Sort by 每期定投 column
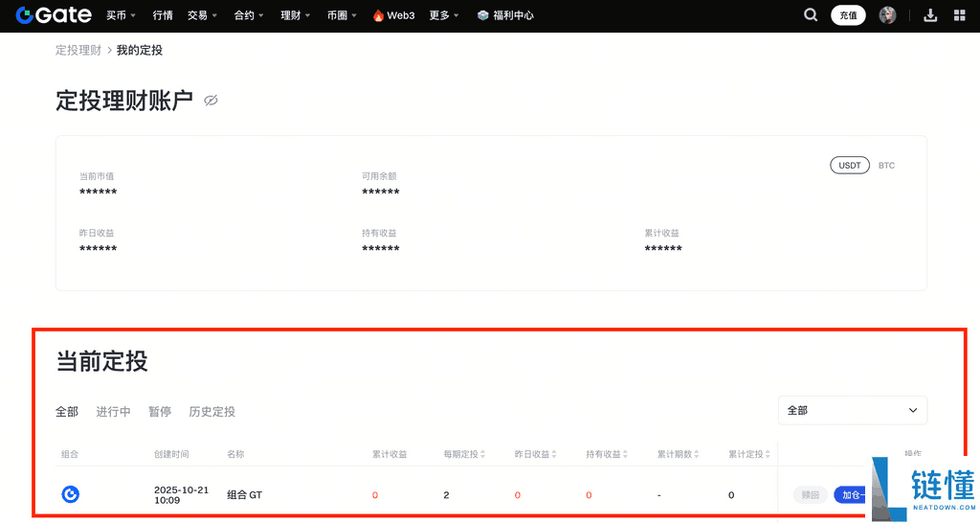 pos(464,454)
